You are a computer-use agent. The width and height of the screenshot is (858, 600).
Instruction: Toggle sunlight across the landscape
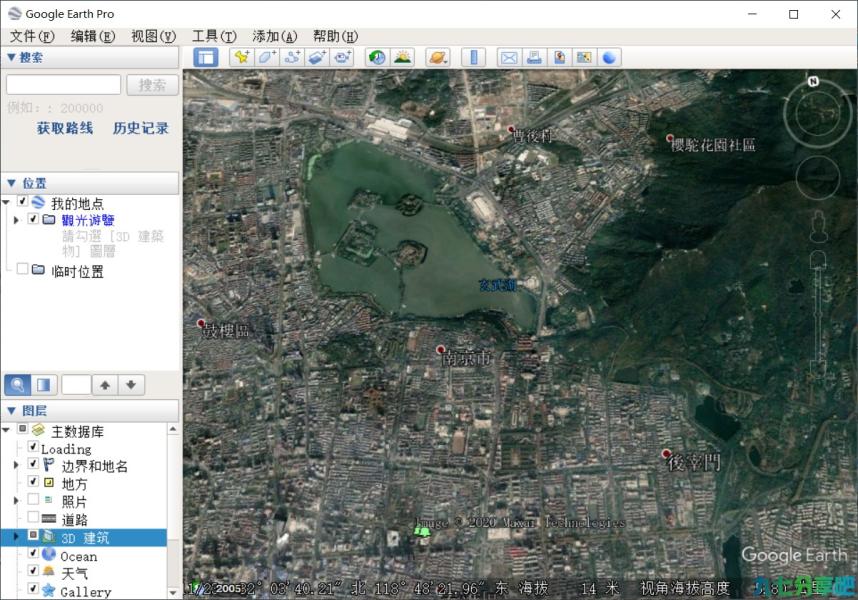pyautogui.click(x=402, y=57)
